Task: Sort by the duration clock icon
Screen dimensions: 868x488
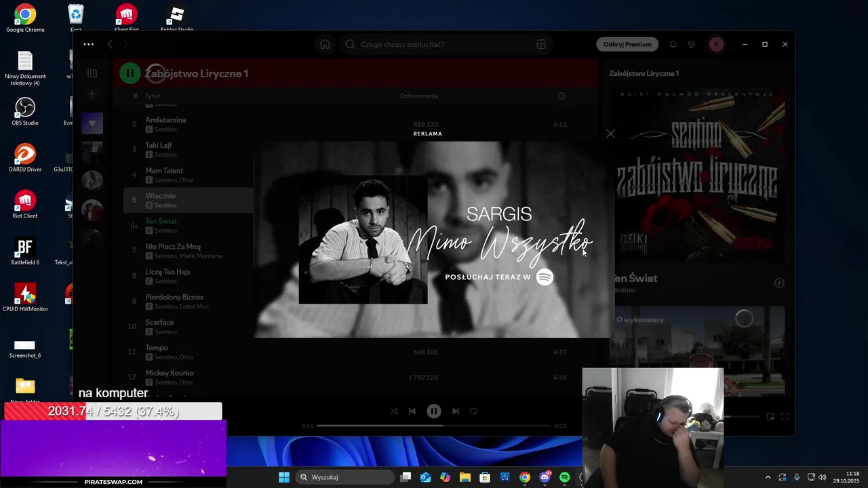Action: pos(561,96)
